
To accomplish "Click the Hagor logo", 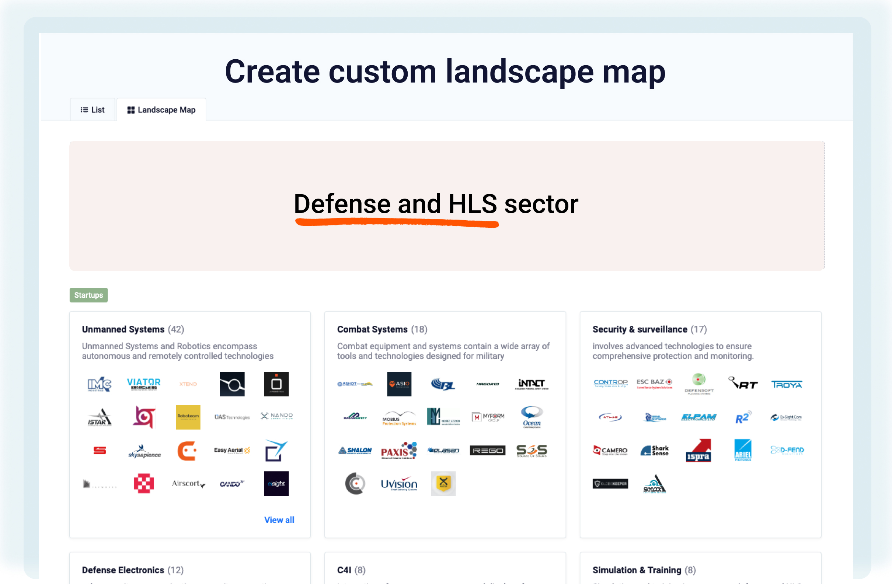I will click(488, 384).
